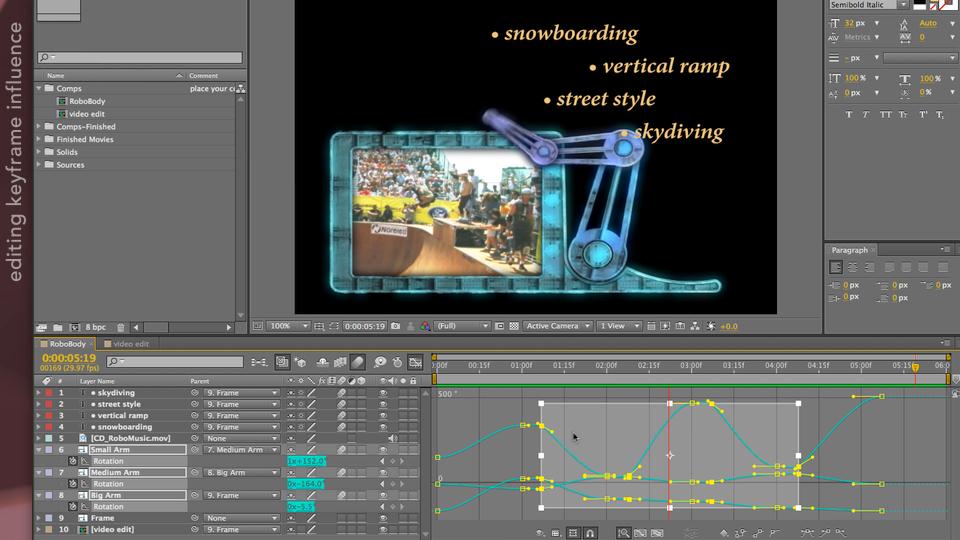Viewport: 960px width, 540px height.
Task: Click the Layer Name column header
Action: (x=97, y=381)
